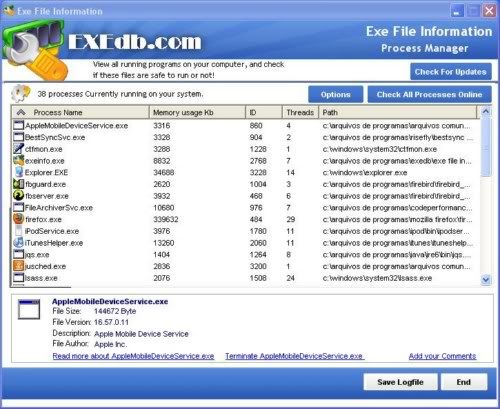This screenshot has width=500, height=409.
Task: Sort by Memory usage Kb column
Action: coord(197,112)
